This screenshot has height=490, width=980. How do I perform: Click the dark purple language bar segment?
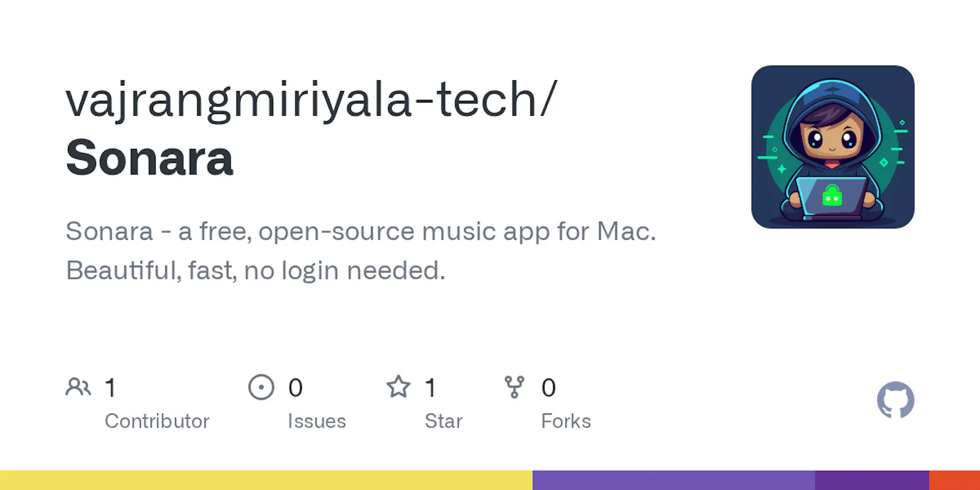tap(872, 480)
